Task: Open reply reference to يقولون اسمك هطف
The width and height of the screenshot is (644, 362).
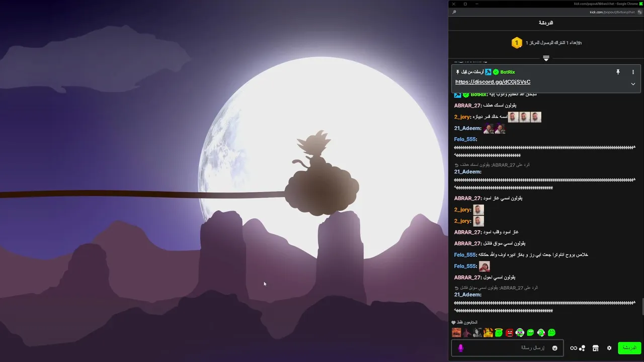Action: tap(493, 165)
